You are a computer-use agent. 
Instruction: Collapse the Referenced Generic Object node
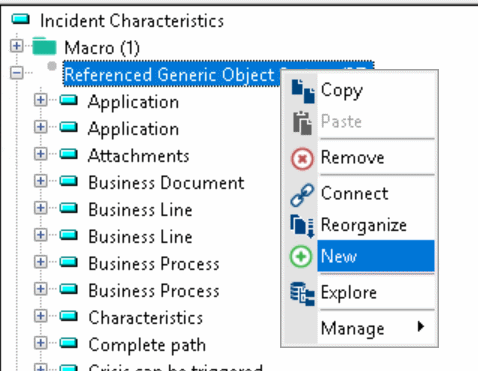pos(17,73)
